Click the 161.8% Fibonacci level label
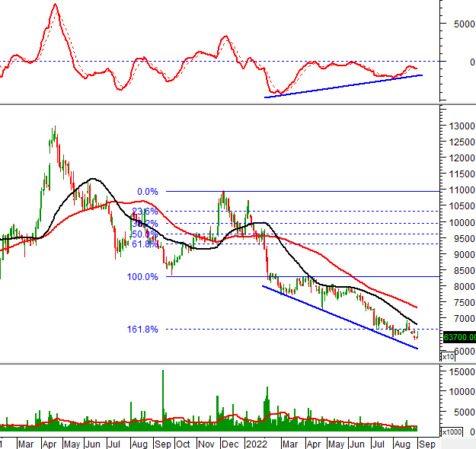Screen dimensions: 476x449 [x=142, y=330]
